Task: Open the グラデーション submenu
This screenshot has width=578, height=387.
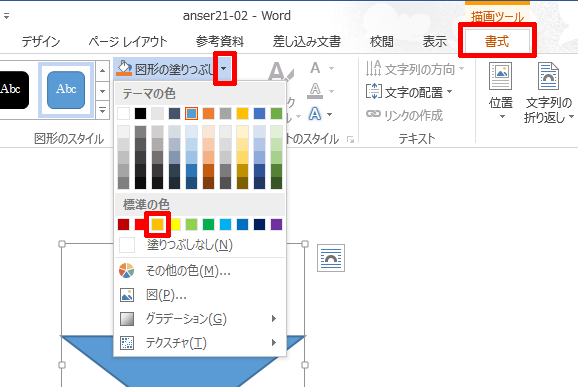Action: (200, 319)
